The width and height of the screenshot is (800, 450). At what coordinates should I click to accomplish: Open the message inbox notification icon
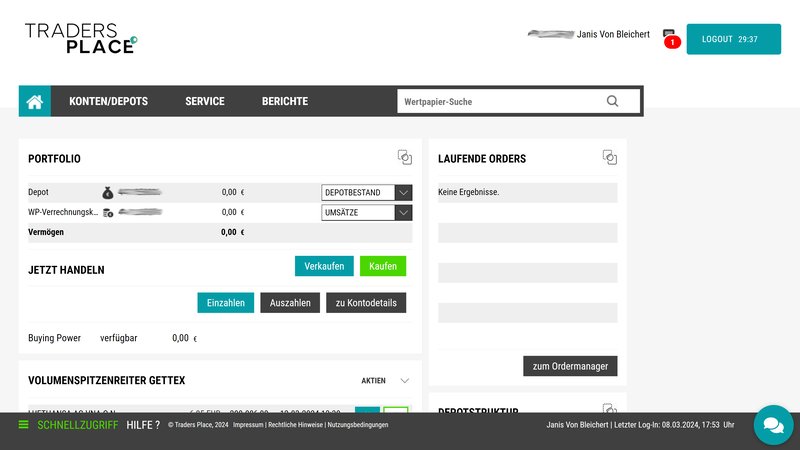pos(669,36)
